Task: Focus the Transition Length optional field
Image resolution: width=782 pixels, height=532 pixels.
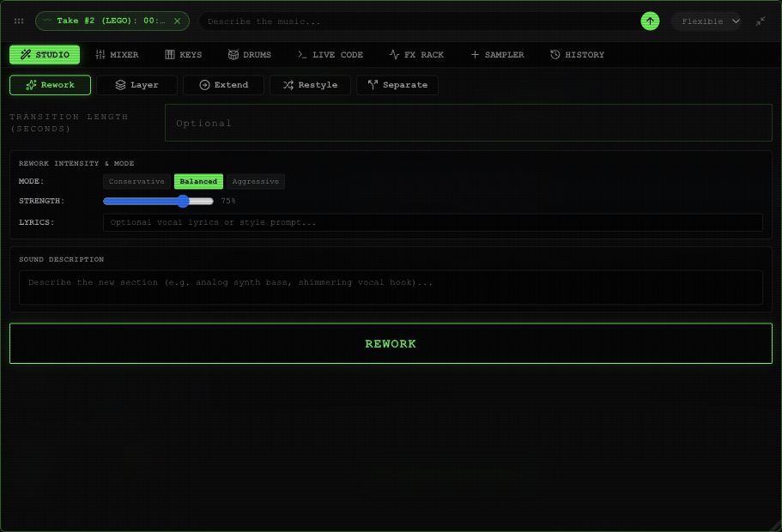Action: coord(469,123)
